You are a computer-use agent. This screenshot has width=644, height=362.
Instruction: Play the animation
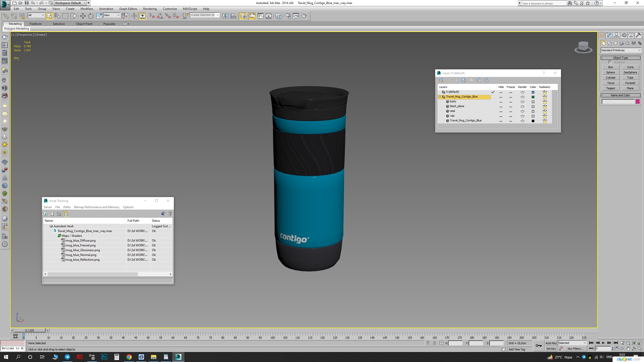click(x=603, y=343)
